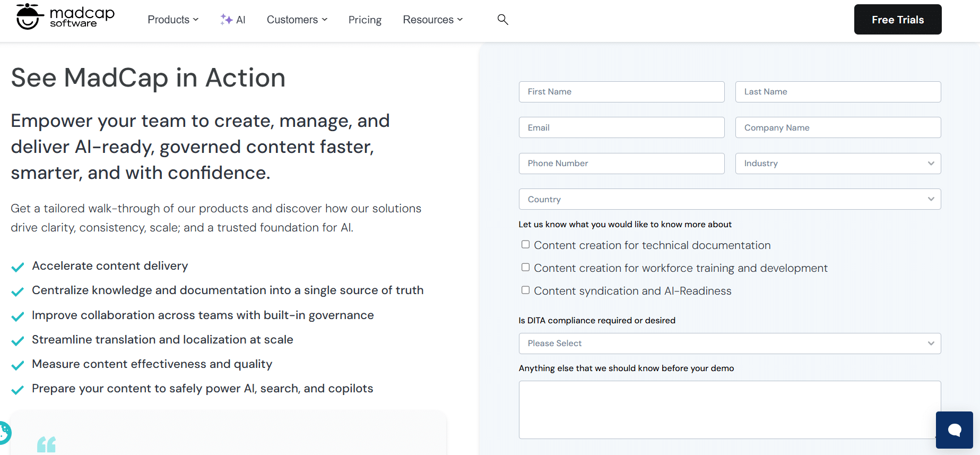Open cookie preferences icon
This screenshot has height=455, width=980.
click(x=4, y=432)
